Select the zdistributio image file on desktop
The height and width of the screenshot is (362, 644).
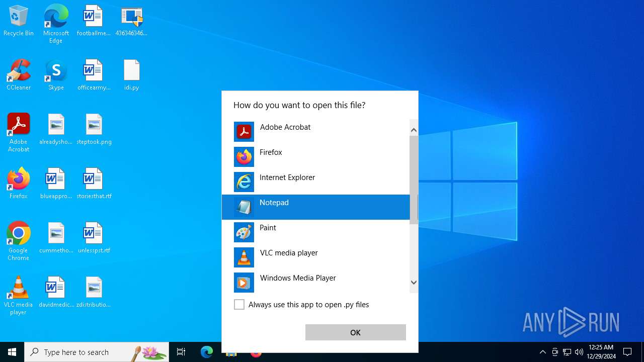pos(94,293)
